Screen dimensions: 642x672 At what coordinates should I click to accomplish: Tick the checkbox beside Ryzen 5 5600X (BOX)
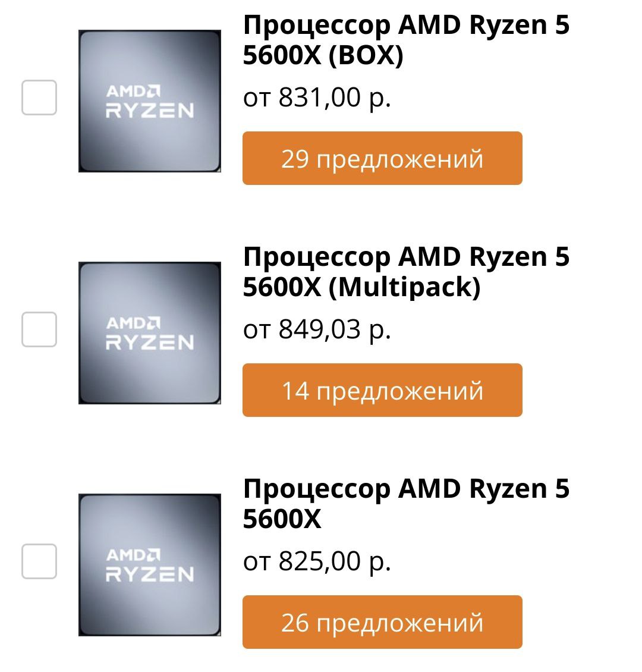[39, 98]
